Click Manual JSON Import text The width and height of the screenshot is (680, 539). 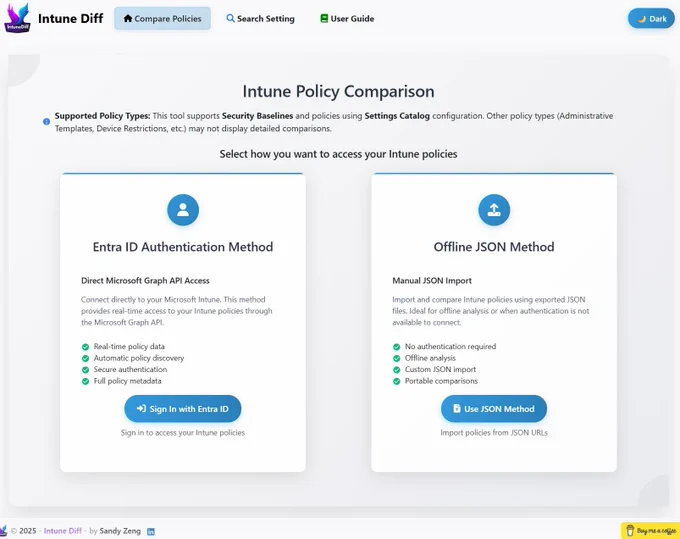[x=432, y=281]
